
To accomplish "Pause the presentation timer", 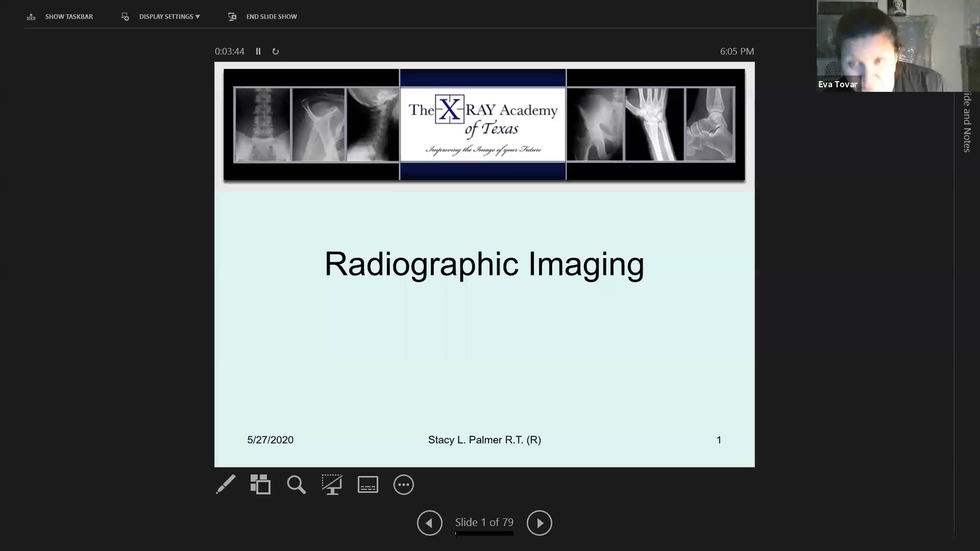I will [258, 51].
